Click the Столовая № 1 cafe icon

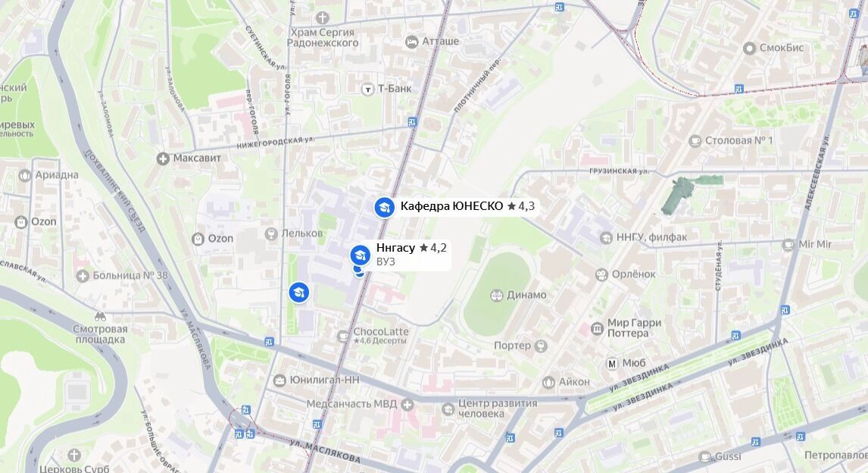tap(695, 141)
